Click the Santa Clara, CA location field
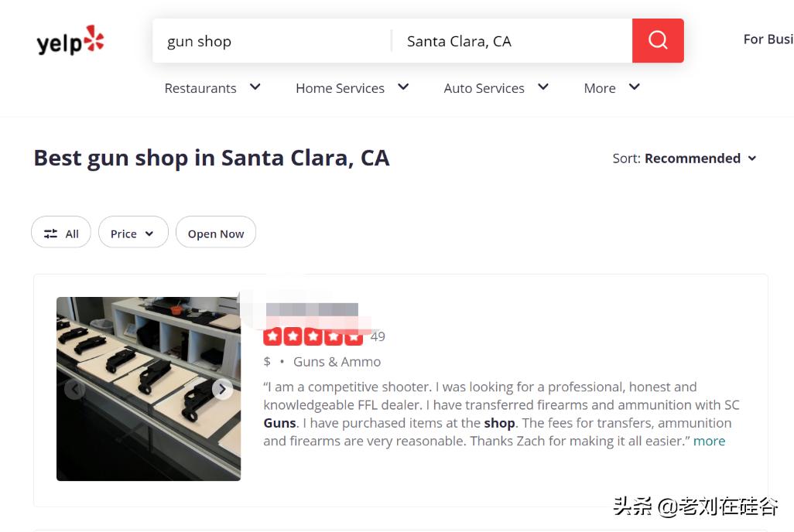Screen dimensions: 794x532 (x=512, y=41)
